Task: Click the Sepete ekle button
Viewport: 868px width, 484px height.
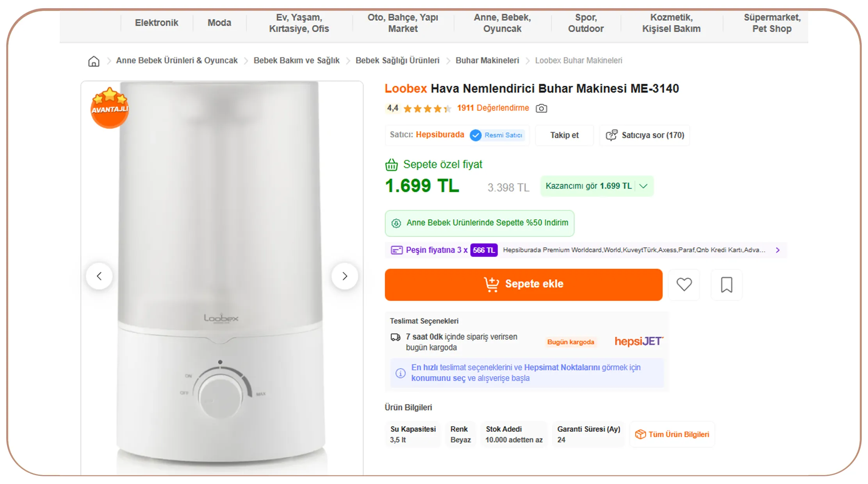Action: tap(524, 284)
